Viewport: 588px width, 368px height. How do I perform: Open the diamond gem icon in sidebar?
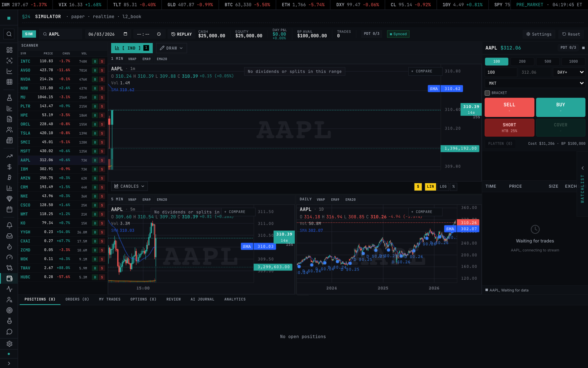9,199
